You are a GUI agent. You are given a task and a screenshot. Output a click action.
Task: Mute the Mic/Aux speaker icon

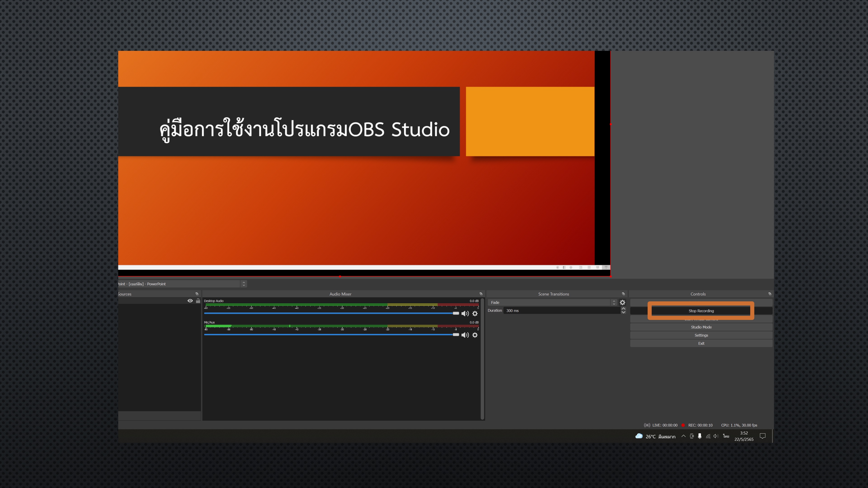pos(465,335)
